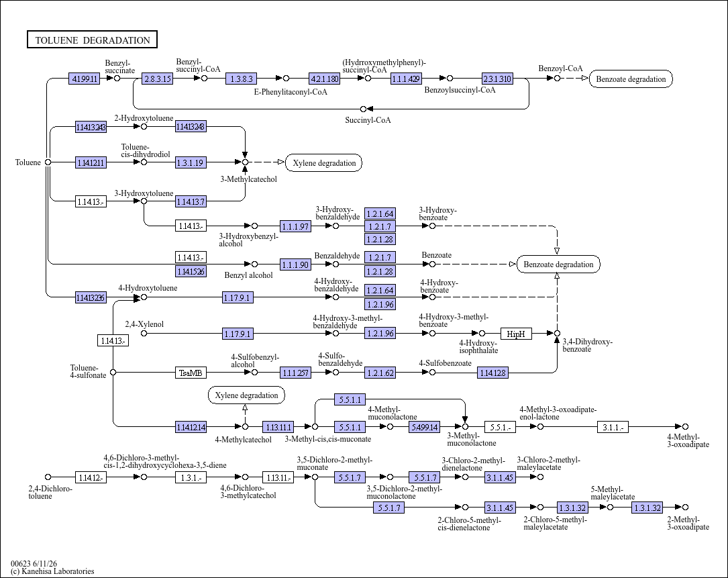Open enzyme 5.4.99.14 box
Screen dimensions: 728x578
click(424, 427)
